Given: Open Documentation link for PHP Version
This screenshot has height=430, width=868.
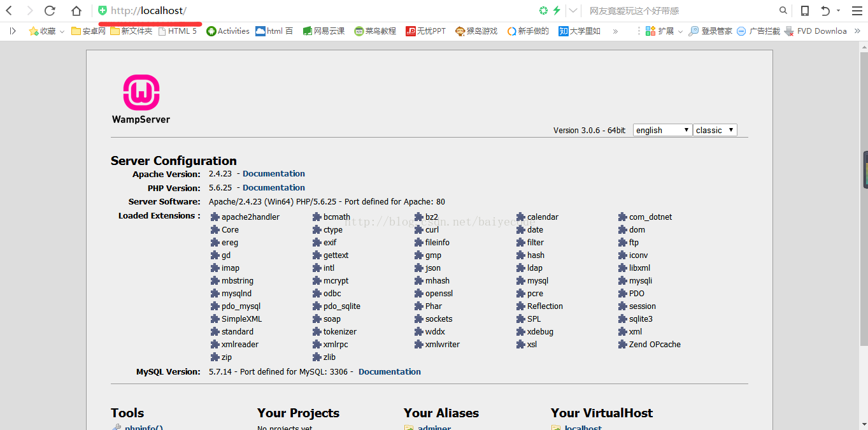Looking at the screenshot, I should click(x=274, y=187).
